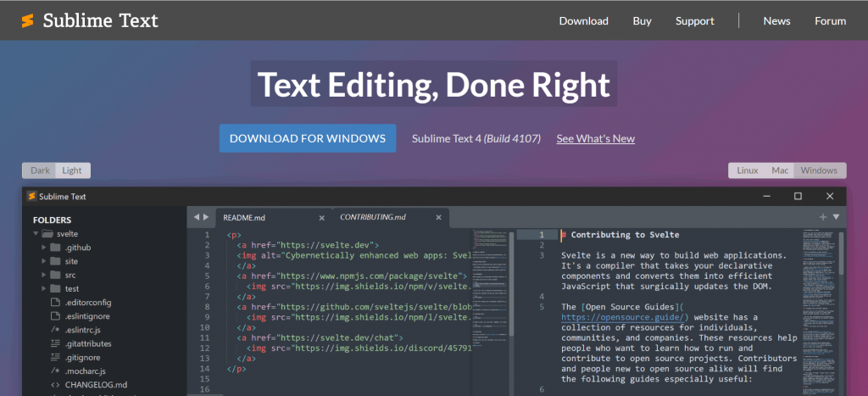Collapse the svelte folder tree
Screen dimensions: 868x396
(36, 234)
